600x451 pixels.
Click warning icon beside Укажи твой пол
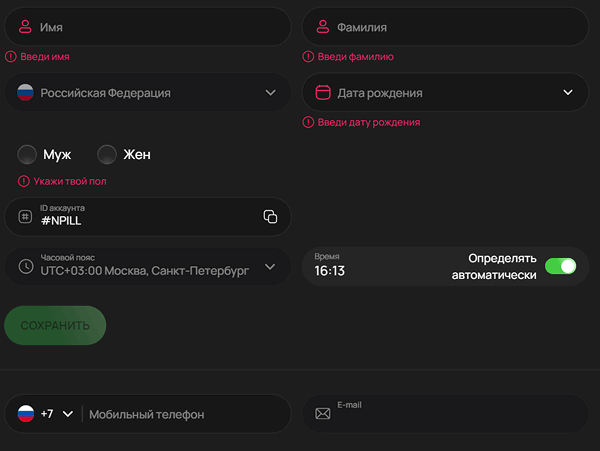pos(24,181)
